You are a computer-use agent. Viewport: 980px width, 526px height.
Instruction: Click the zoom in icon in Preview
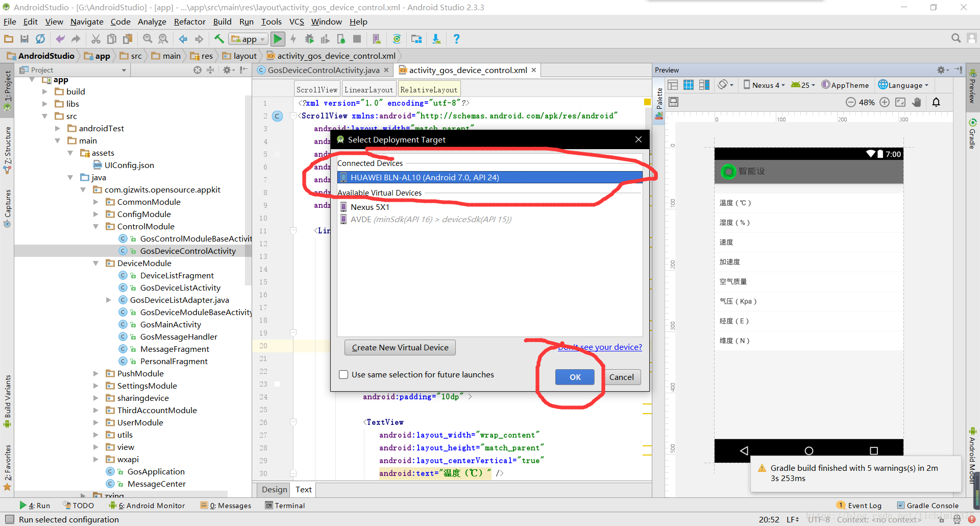click(885, 102)
